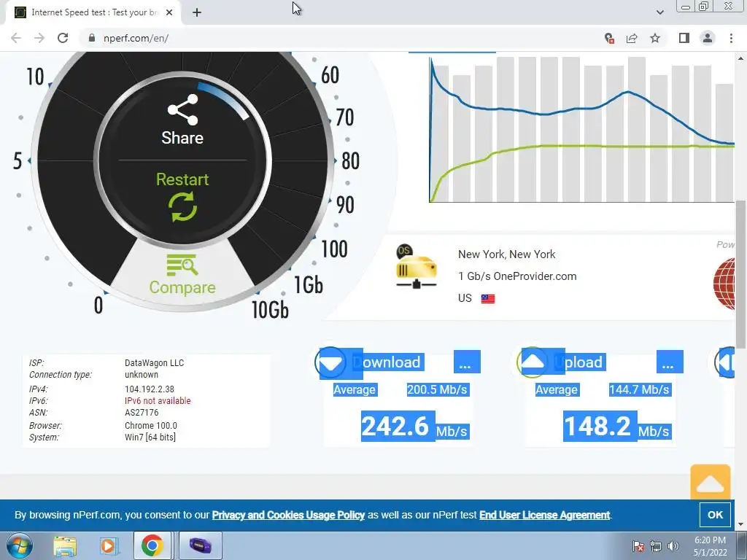Click the Win7 [64 bits] system value
Screen dimensions: 747x560
tap(150, 437)
